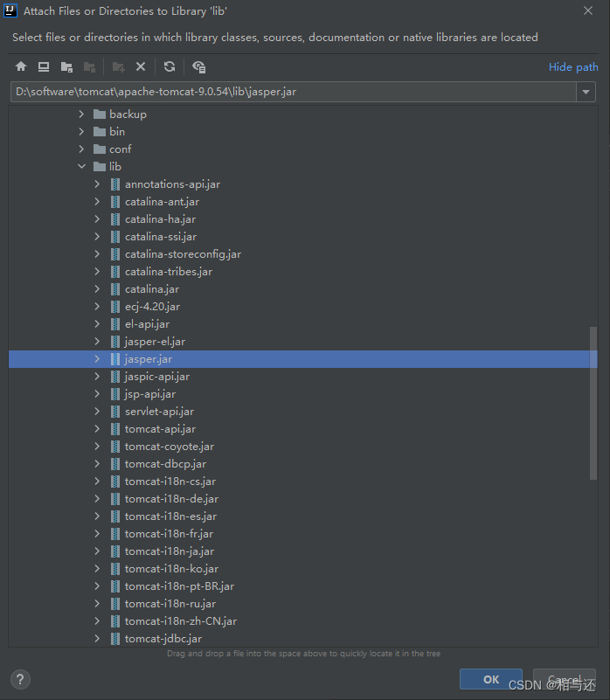Click the folder icon of backup
The width and height of the screenshot is (610, 700).
click(x=99, y=114)
